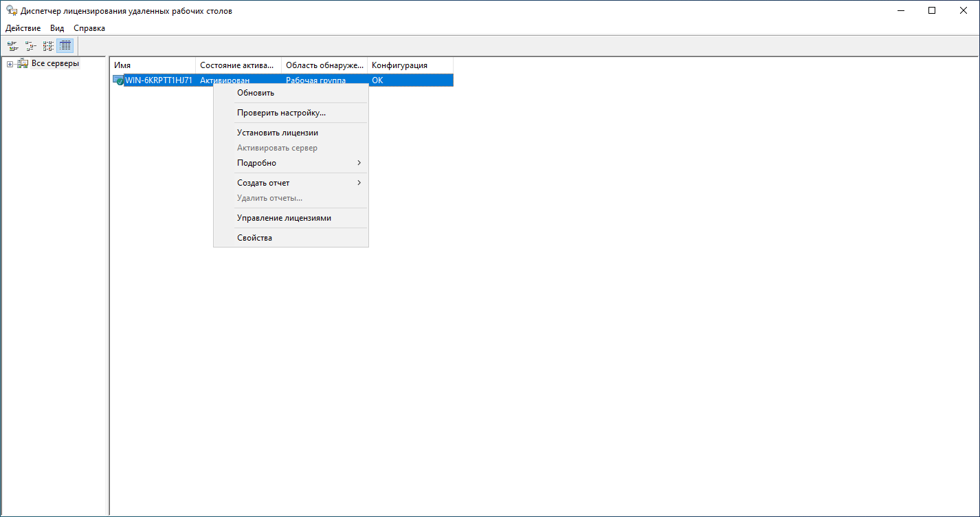Select the Все серверы tree item
This screenshot has width=980, height=517.
55,64
